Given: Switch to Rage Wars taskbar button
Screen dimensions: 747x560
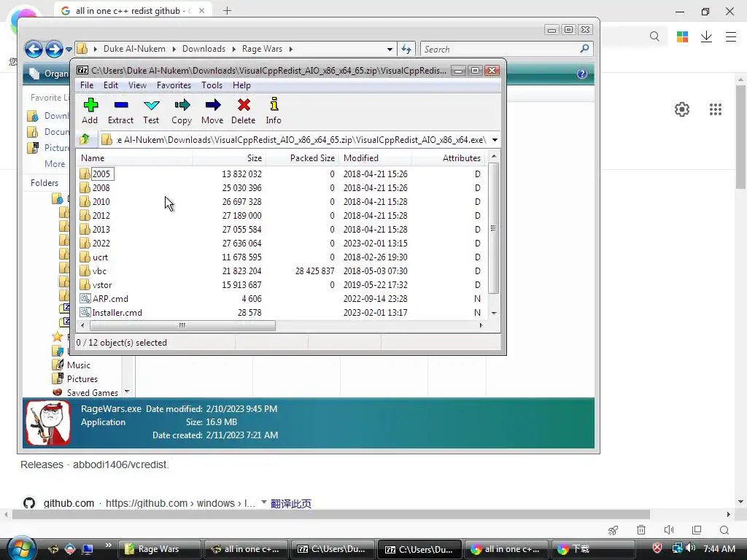Looking at the screenshot, I should pyautogui.click(x=158, y=549).
